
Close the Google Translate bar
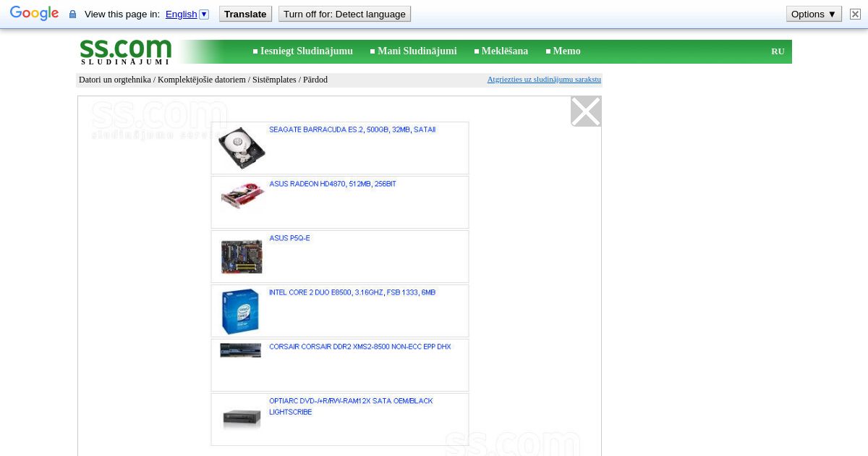point(855,14)
